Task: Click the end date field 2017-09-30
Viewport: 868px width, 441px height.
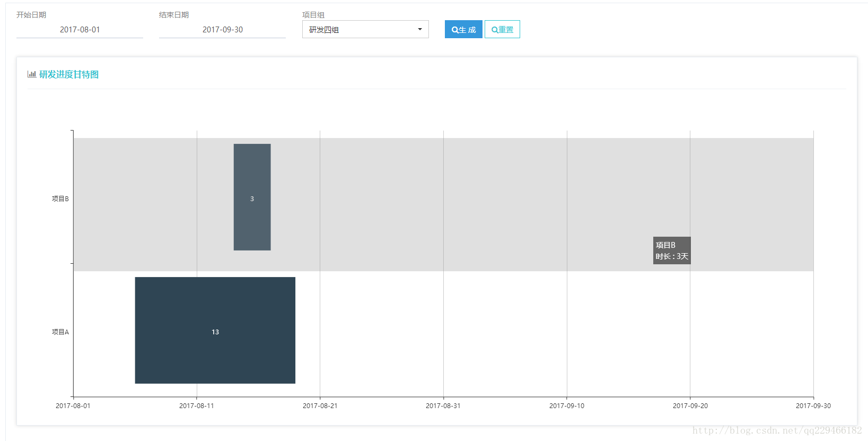Action: (222, 30)
